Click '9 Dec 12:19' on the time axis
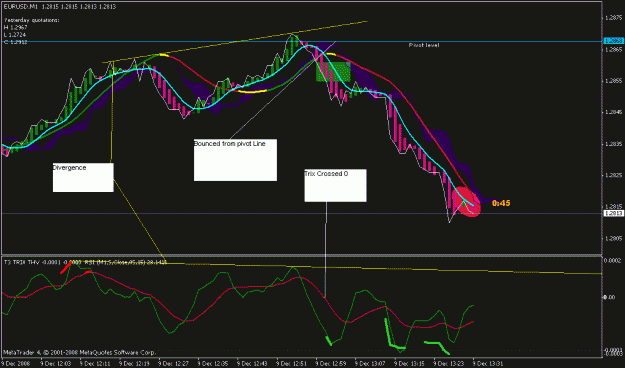 [x=135, y=363]
